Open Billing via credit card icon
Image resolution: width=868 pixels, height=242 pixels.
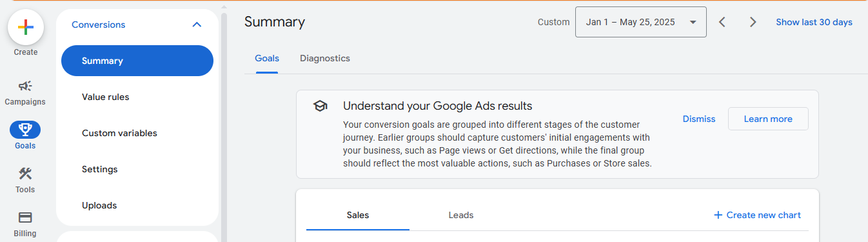(25, 217)
